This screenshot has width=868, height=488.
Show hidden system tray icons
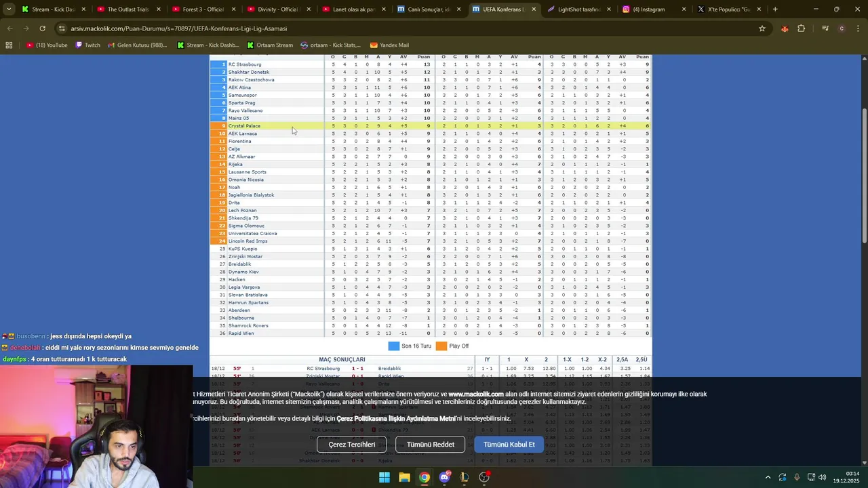click(x=768, y=477)
